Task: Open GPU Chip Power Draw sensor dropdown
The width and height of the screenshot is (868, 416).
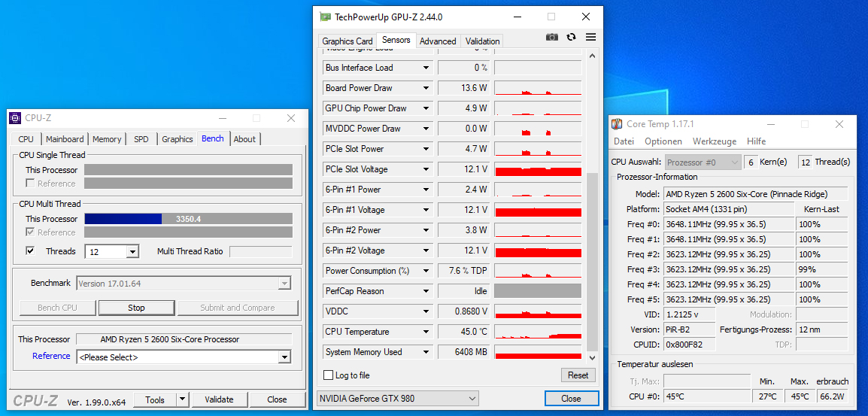Action: click(x=426, y=108)
